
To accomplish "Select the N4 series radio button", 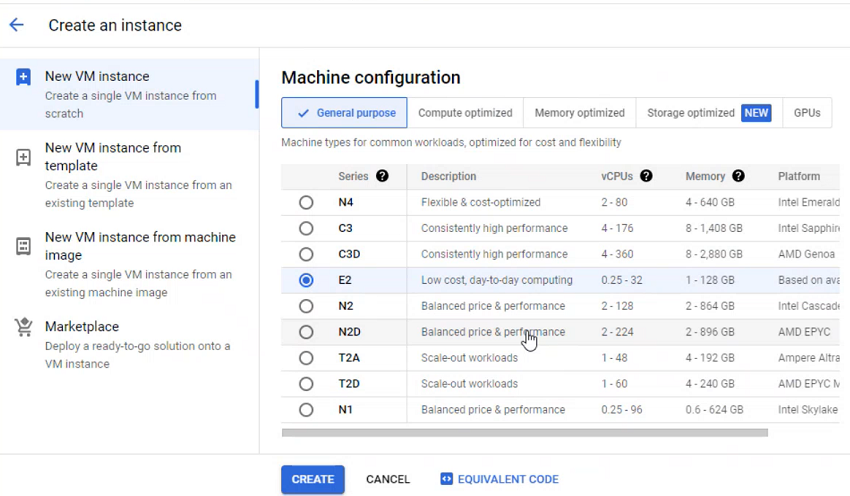I will pos(306,202).
